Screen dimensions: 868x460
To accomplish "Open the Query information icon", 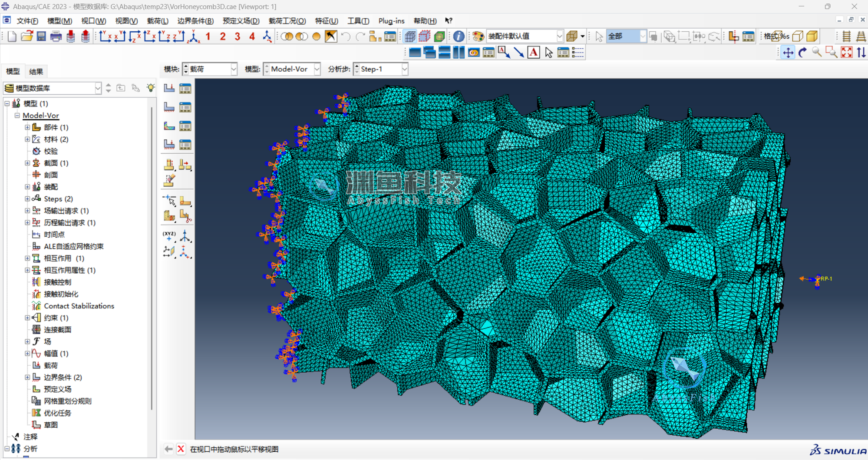I will coord(459,36).
